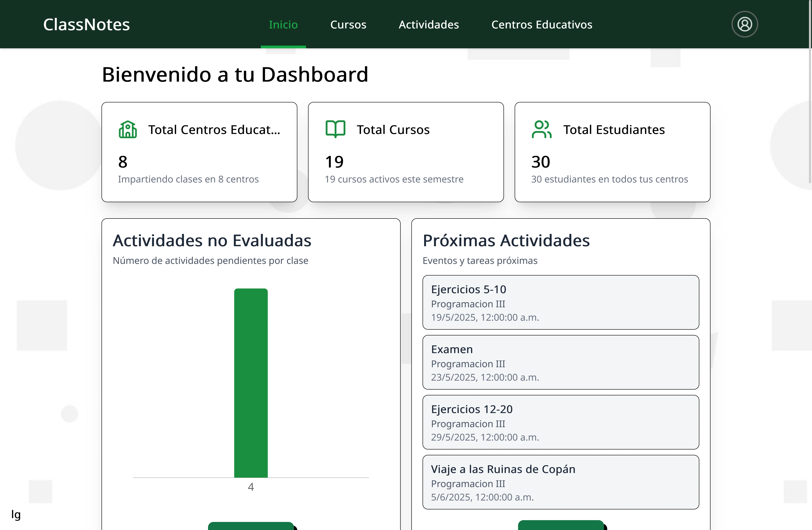Image resolution: width=812 pixels, height=530 pixels.
Task: Click the Viaje a las Ruinas de Copán event
Action: tap(561, 482)
